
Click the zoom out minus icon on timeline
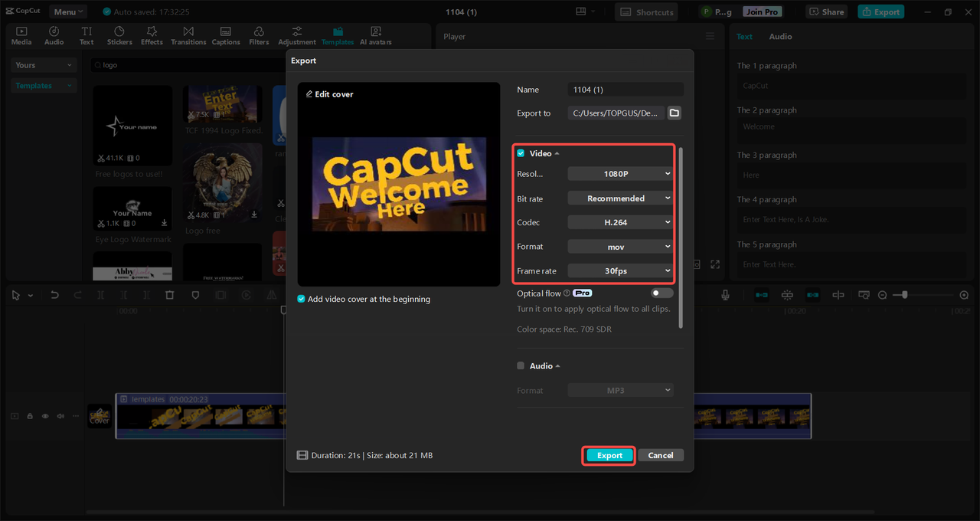[882, 295]
